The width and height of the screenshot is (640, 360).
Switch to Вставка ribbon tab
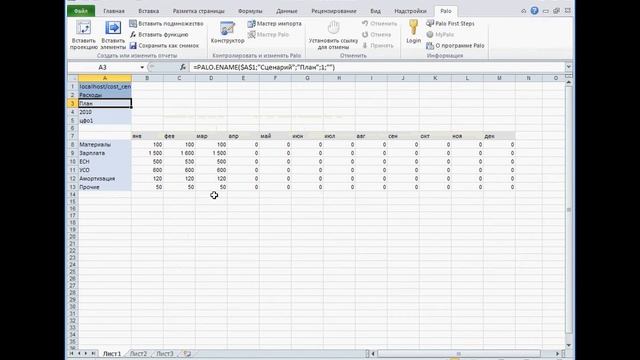[x=149, y=11]
